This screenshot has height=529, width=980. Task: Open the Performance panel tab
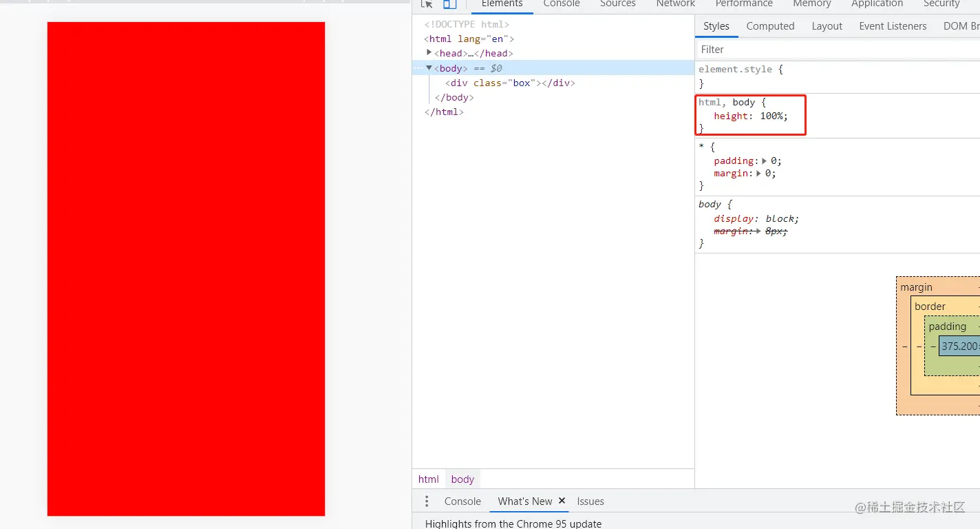coord(744,4)
